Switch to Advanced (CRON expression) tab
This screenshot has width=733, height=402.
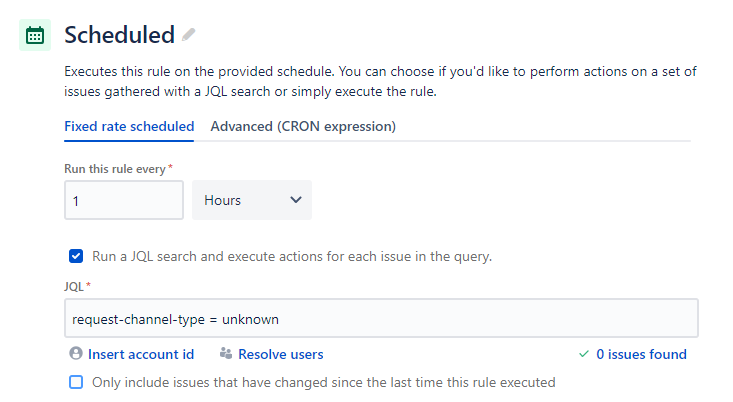coord(303,126)
